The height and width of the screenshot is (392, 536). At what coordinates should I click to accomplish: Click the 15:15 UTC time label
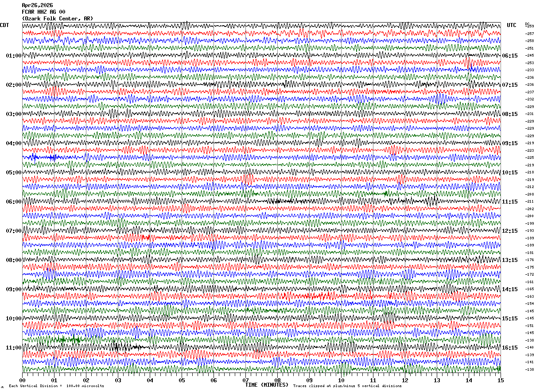[x=510, y=319]
